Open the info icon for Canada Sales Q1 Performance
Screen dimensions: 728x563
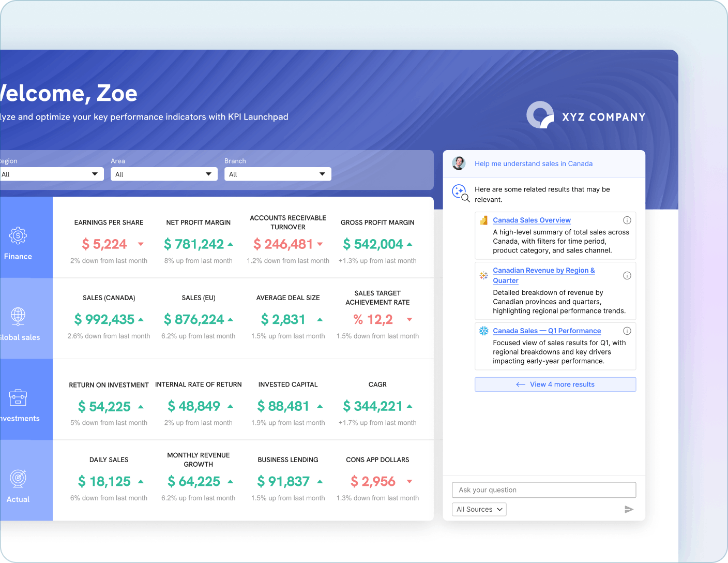(x=627, y=330)
